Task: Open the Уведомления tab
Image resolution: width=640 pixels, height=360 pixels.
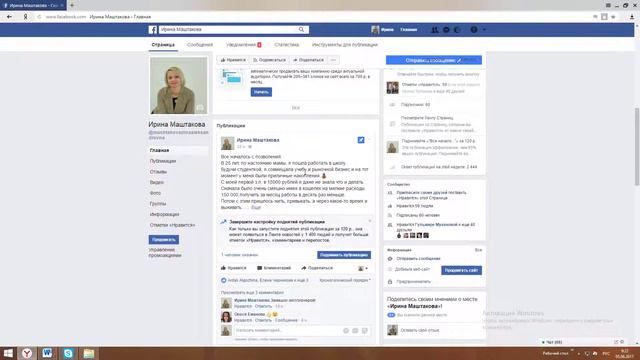Action: pos(243,44)
